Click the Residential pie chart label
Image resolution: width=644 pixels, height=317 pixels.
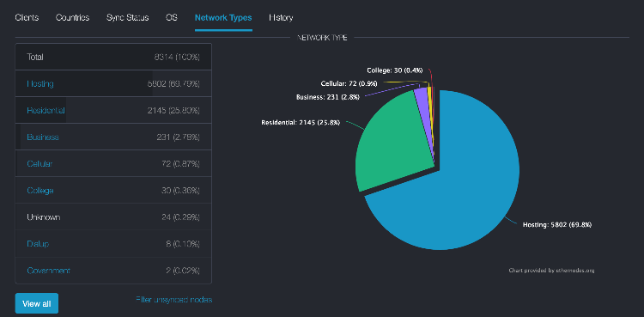click(301, 123)
